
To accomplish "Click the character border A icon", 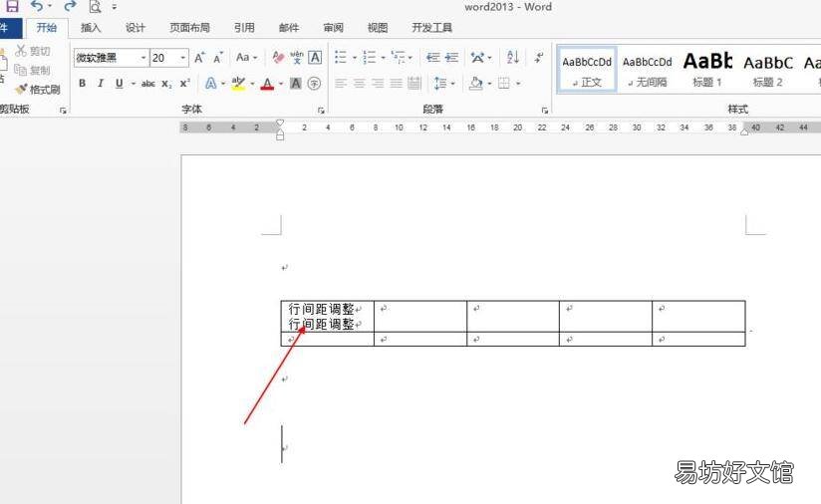I will 315,57.
